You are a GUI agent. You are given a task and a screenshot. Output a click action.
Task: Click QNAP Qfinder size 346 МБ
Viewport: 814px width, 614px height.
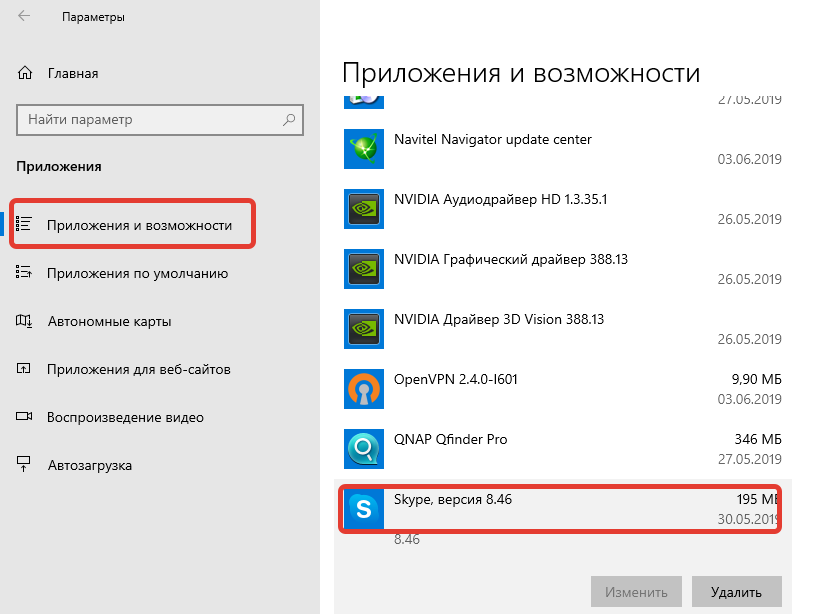point(758,440)
